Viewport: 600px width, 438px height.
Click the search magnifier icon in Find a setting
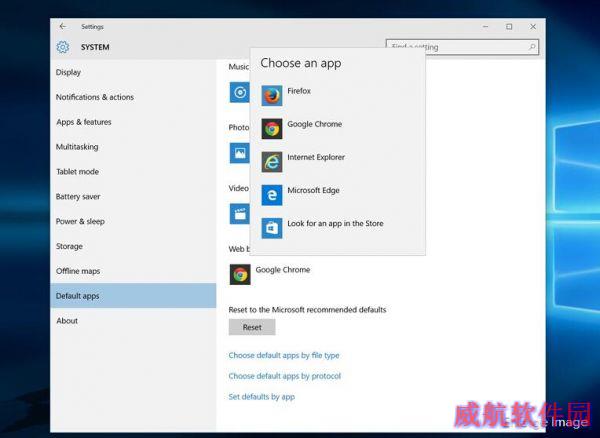(532, 47)
